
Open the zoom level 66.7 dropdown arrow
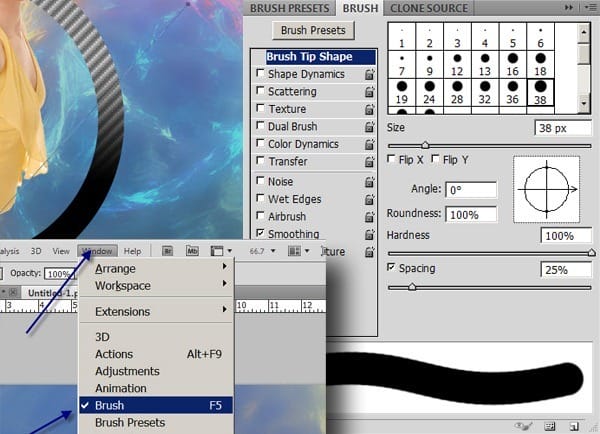coord(273,251)
